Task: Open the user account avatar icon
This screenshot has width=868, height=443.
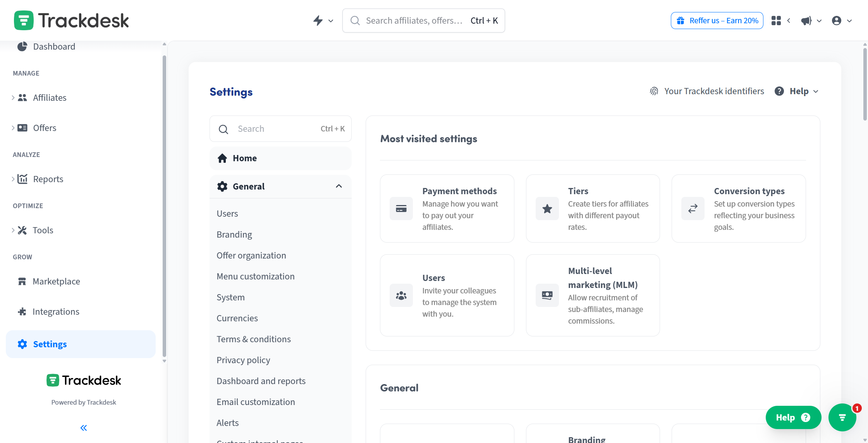Action: [837, 21]
